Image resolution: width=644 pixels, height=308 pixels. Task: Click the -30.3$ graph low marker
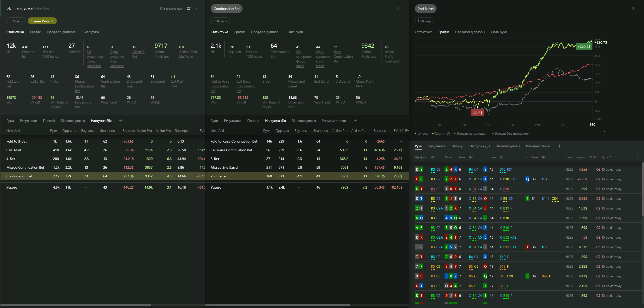tap(477, 113)
